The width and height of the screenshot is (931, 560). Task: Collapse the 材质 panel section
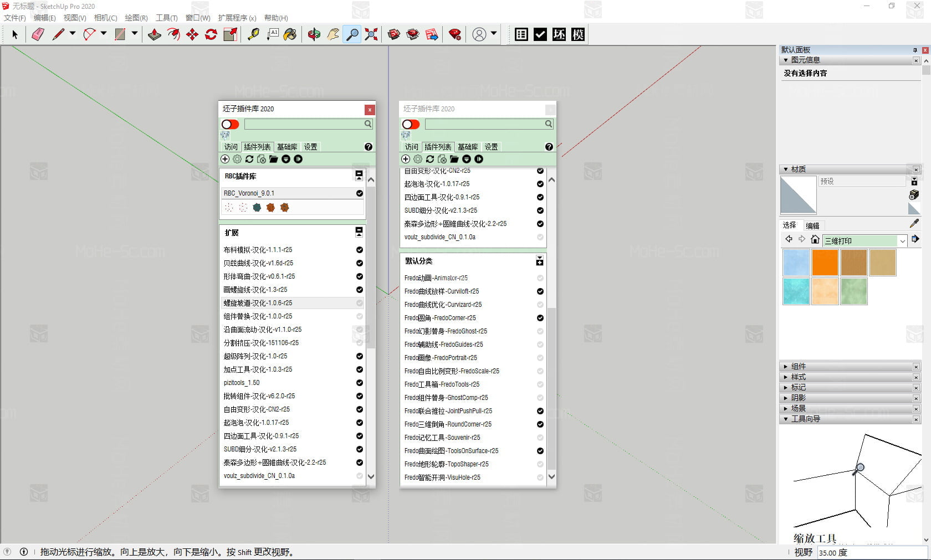pos(786,169)
